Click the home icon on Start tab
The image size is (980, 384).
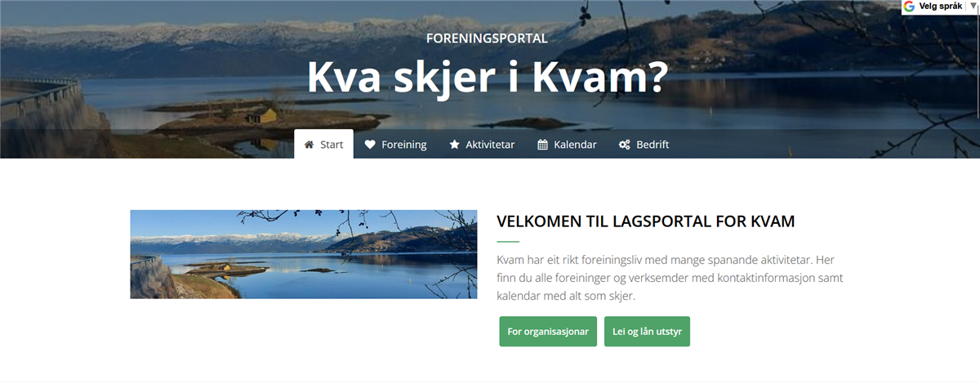[309, 145]
